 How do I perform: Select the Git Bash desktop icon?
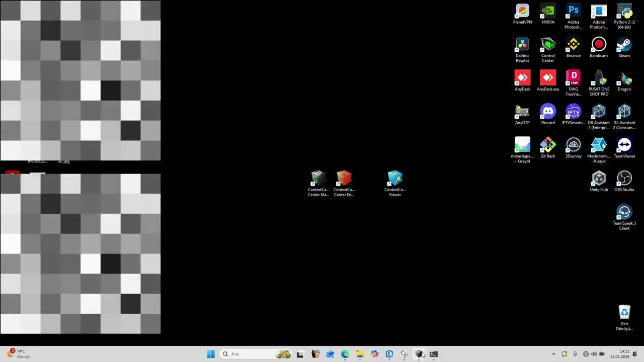coord(548,148)
